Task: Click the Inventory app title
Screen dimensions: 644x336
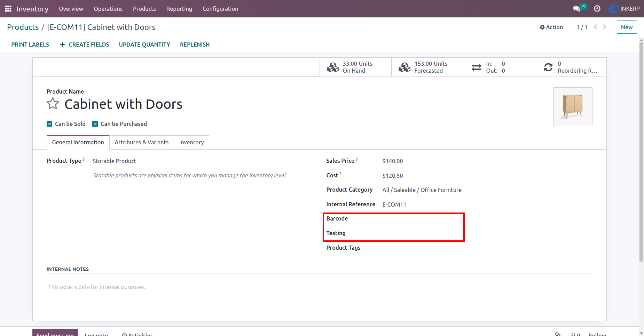Action: pos(32,9)
